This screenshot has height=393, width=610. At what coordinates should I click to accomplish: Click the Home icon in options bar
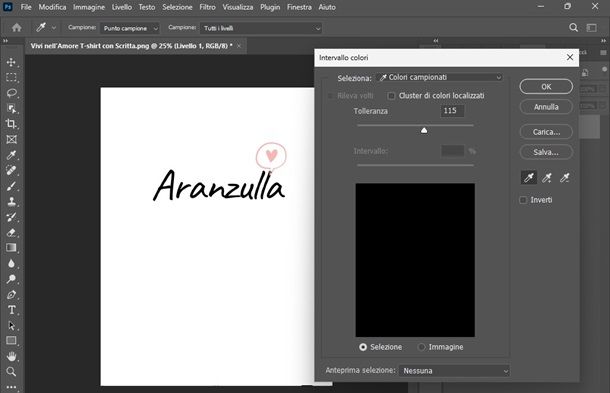pyautogui.click(x=17, y=28)
